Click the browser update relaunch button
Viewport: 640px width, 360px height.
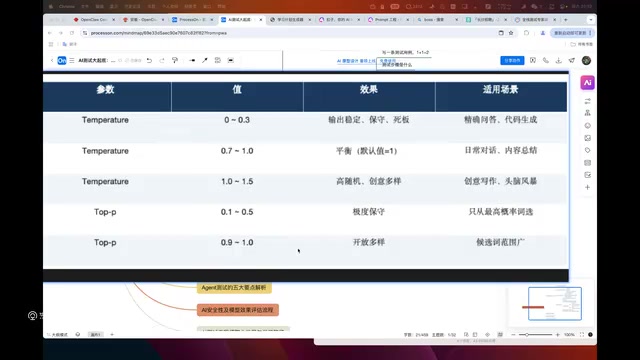pos(571,33)
